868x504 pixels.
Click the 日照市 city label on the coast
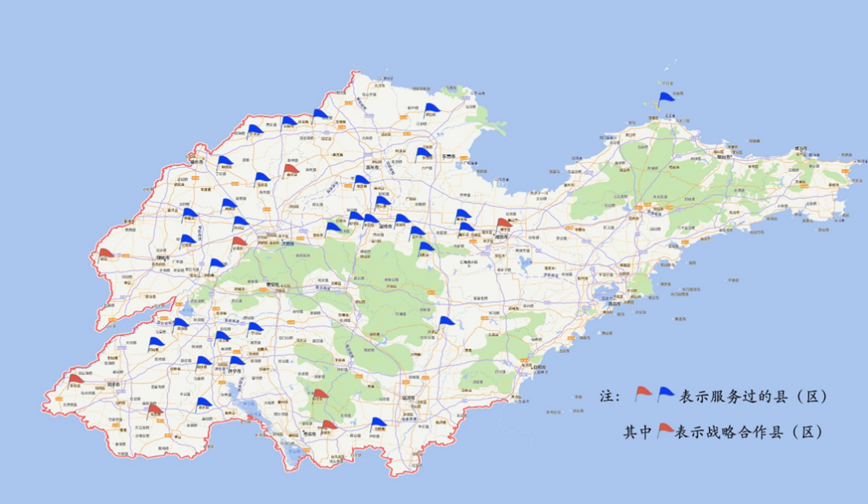[538, 367]
